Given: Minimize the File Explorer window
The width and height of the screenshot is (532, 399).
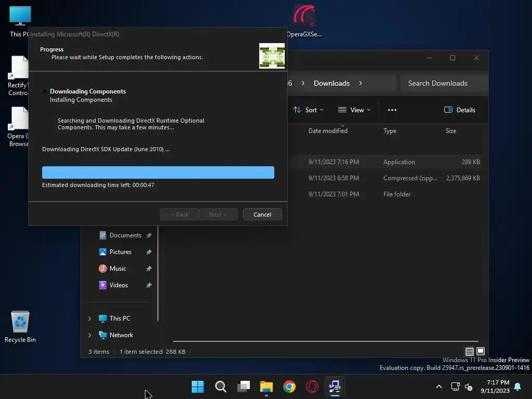Looking at the screenshot, I should (429, 58).
